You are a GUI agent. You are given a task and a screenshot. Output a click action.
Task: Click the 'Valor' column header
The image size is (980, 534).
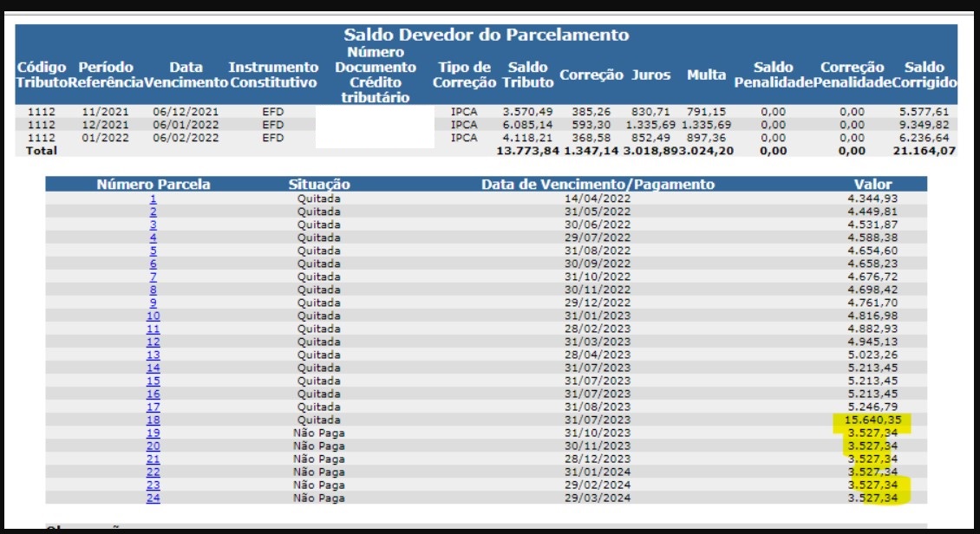tap(872, 185)
